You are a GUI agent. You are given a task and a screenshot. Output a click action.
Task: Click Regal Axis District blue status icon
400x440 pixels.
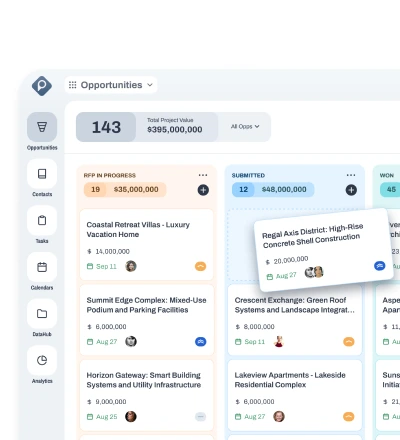click(x=380, y=266)
